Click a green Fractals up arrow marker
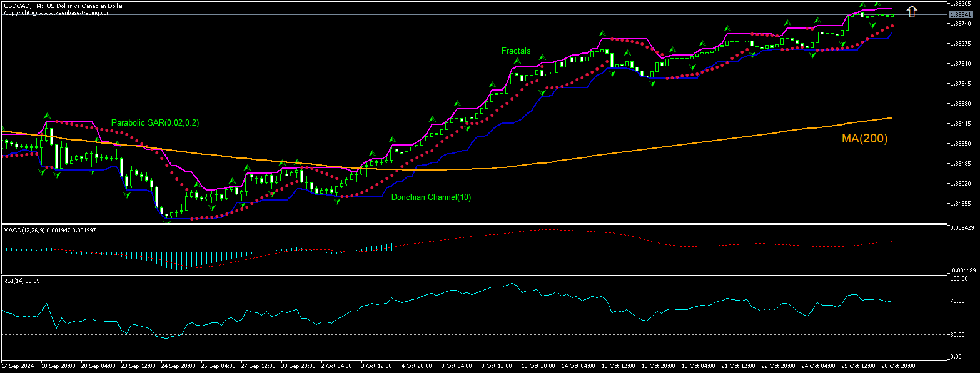Image resolution: width=980 pixels, height=373 pixels. (517, 60)
